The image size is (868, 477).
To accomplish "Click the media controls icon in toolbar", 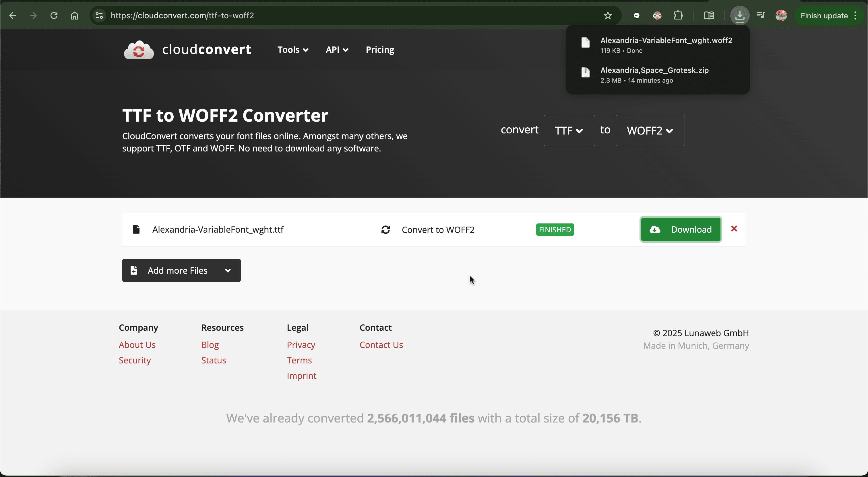I will (x=761, y=15).
